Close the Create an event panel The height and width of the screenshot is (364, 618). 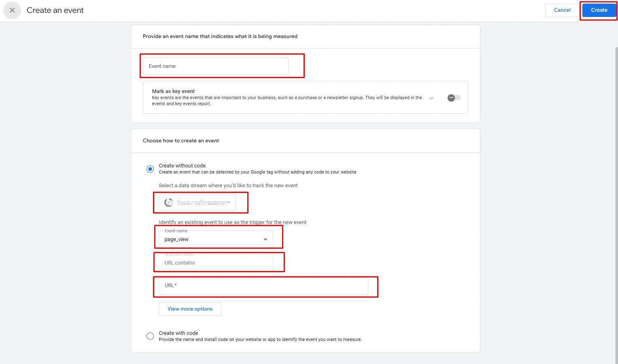pyautogui.click(x=12, y=10)
